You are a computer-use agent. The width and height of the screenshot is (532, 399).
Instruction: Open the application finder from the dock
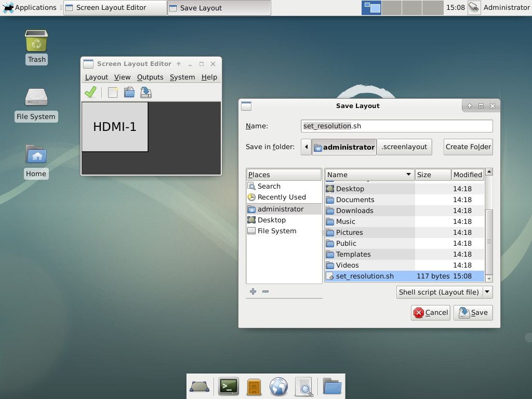coord(304,387)
